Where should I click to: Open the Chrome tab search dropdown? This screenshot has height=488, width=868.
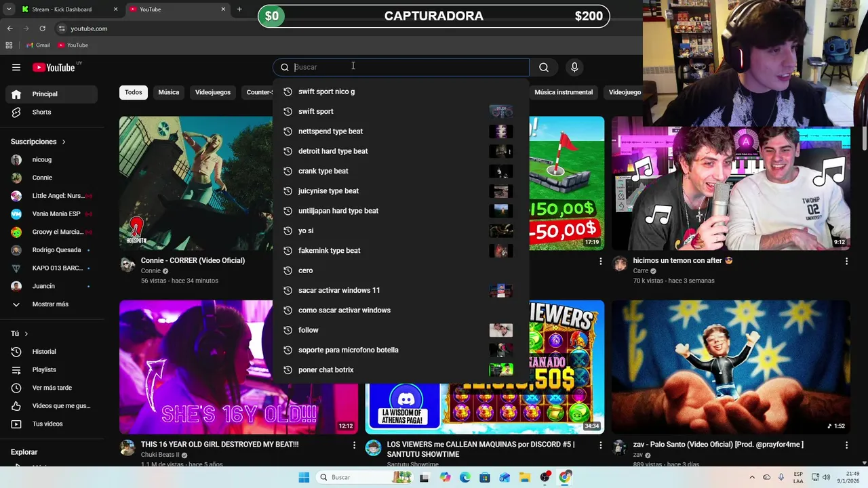9,9
